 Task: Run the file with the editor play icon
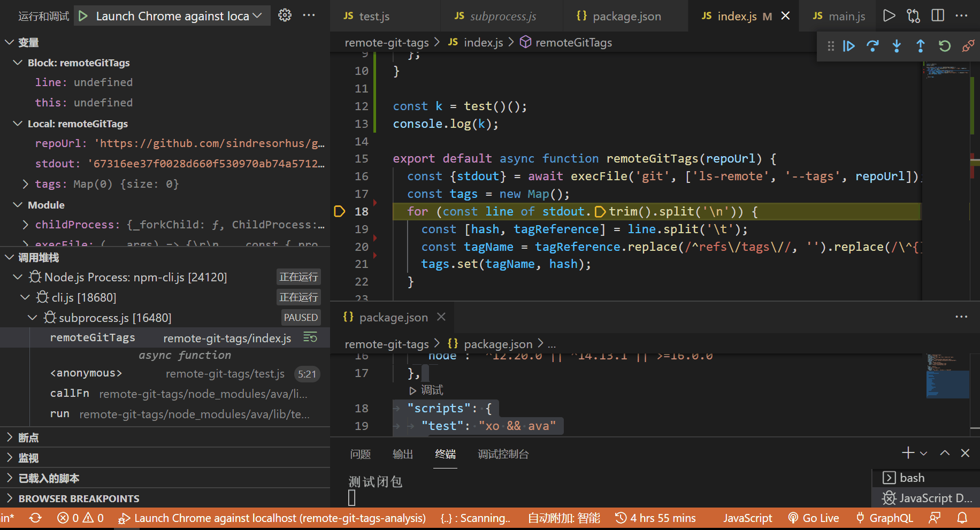(x=889, y=16)
